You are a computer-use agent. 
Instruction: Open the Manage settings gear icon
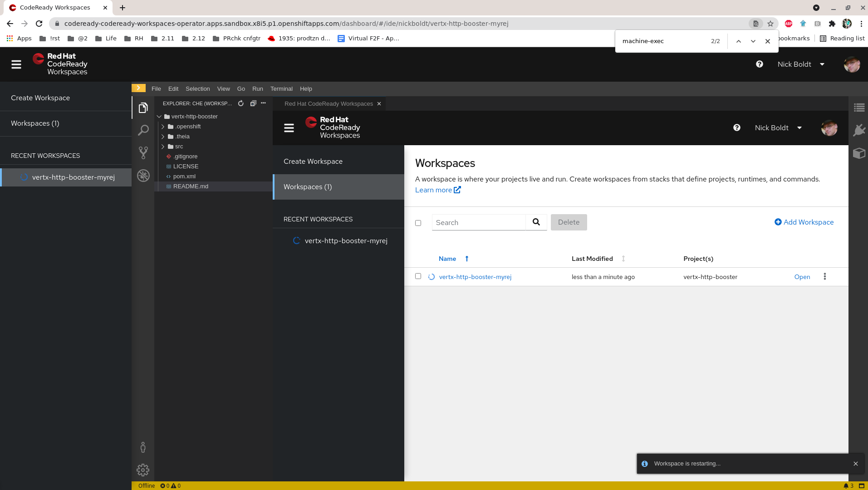[143, 470]
